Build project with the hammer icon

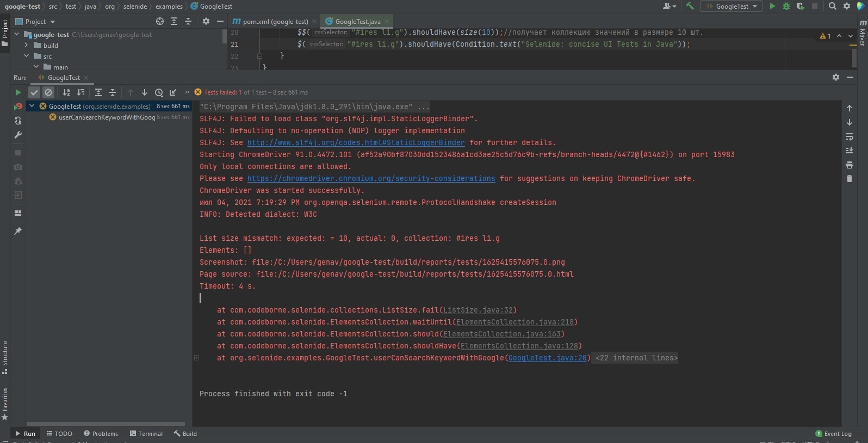(690, 7)
